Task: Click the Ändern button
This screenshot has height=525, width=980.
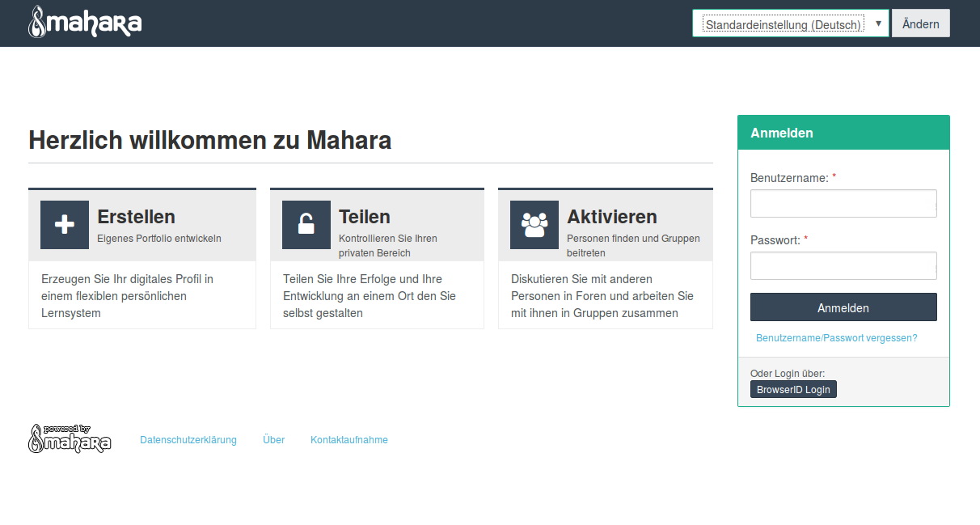Action: [921, 23]
